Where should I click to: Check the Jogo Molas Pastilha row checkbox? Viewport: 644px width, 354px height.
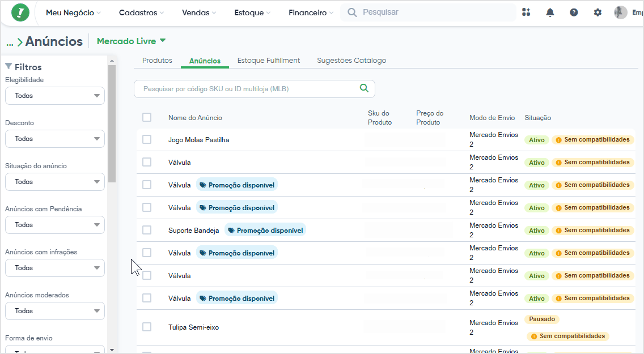tap(147, 139)
